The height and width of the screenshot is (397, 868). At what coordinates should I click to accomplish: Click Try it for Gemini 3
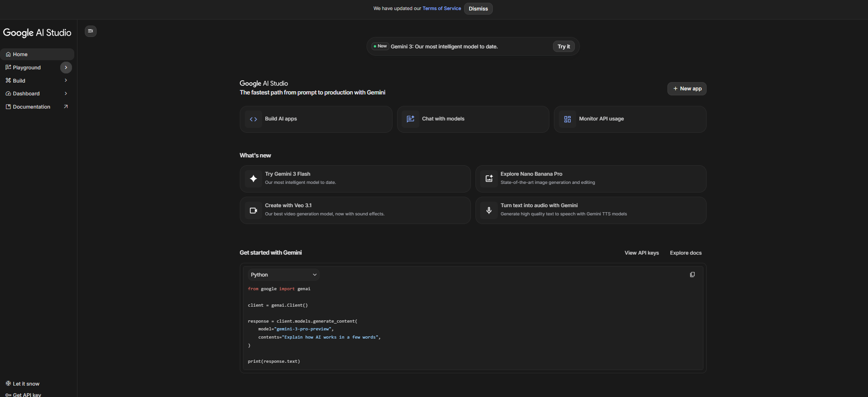(x=563, y=47)
